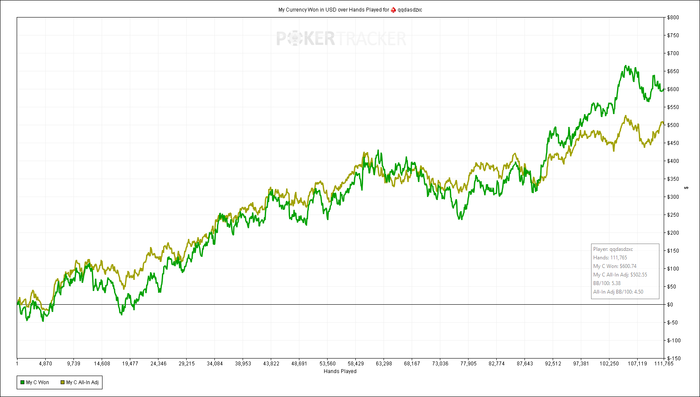Screen dimensions: 700x397
Task: Click the "BB/100: 5.38" info line
Action: (607, 283)
